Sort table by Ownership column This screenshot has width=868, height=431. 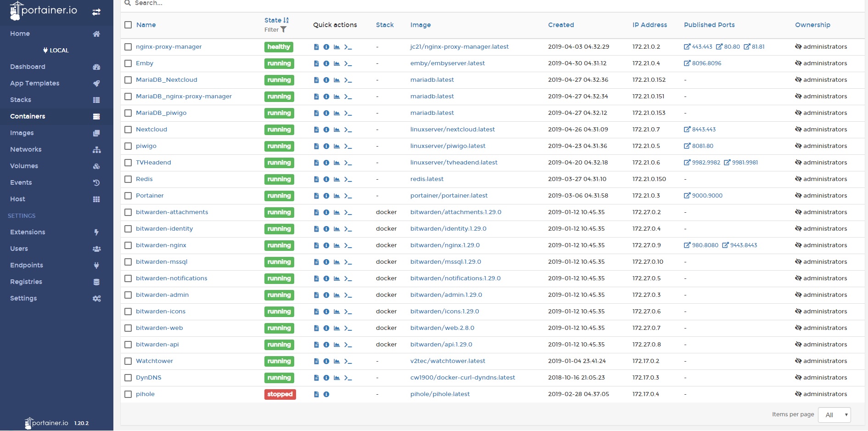point(812,25)
